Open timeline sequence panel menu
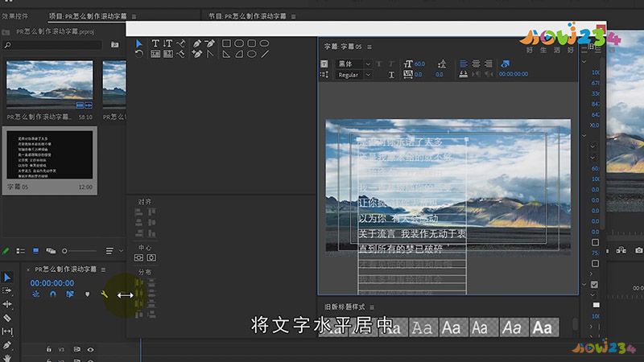The height and width of the screenshot is (362, 644). pos(103,269)
